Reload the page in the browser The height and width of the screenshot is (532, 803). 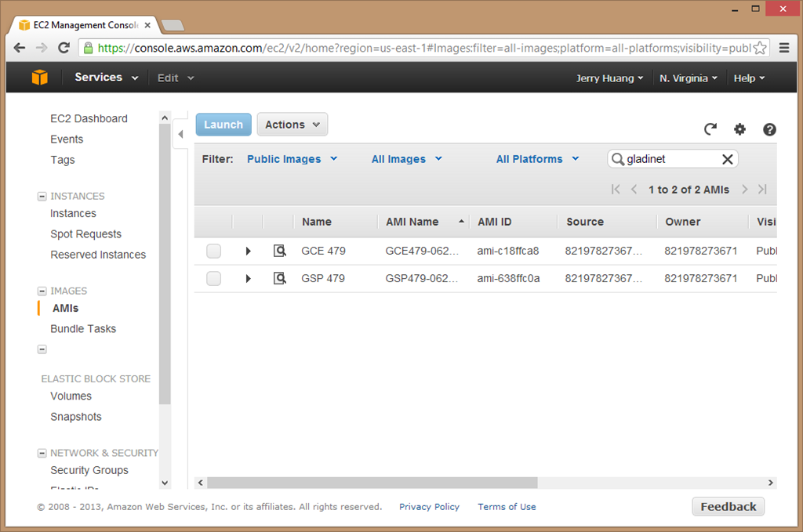tap(64, 48)
